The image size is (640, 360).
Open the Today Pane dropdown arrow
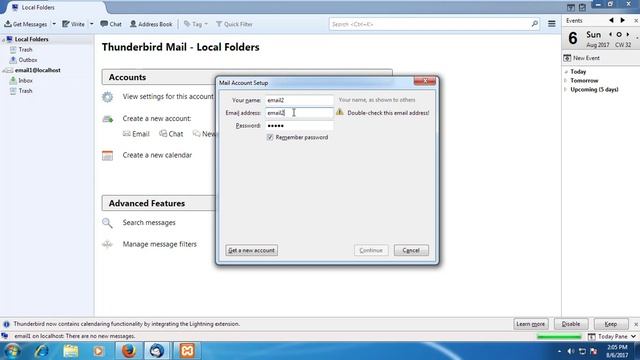tap(633, 336)
